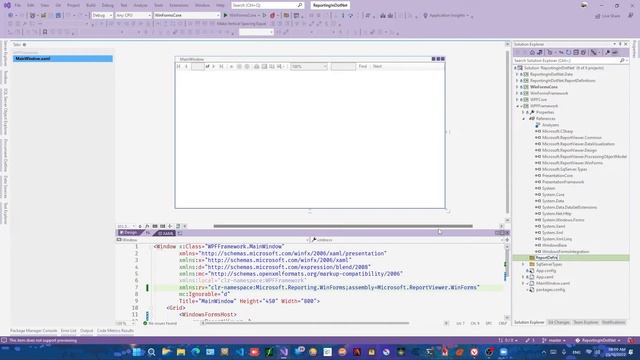
Task: Open the Output tab
Action: pyautogui.click(x=87, y=331)
